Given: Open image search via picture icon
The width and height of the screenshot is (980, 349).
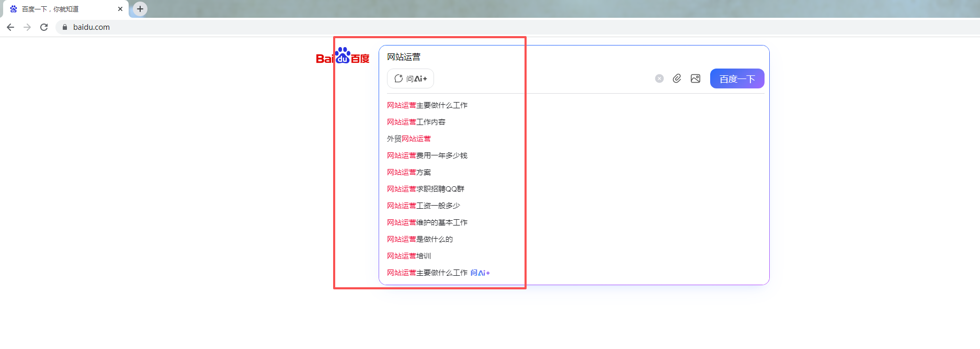Looking at the screenshot, I should click(696, 78).
